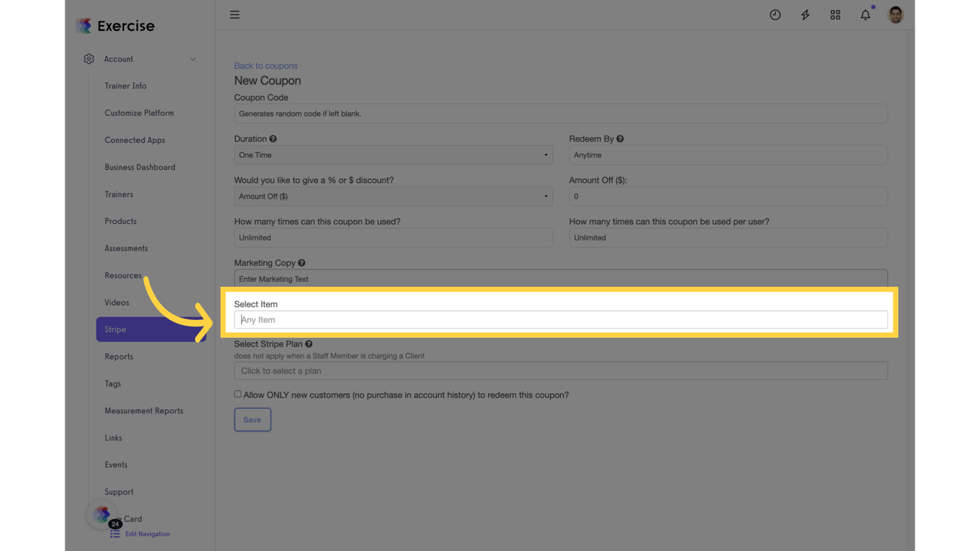980x551 pixels.
Task: Select the lightning bolt quick actions icon
Action: coord(805,14)
